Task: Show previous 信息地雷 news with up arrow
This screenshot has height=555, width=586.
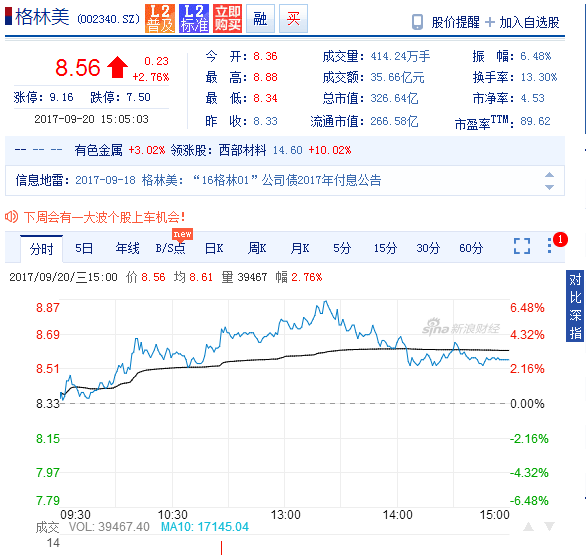Action: coord(549,175)
